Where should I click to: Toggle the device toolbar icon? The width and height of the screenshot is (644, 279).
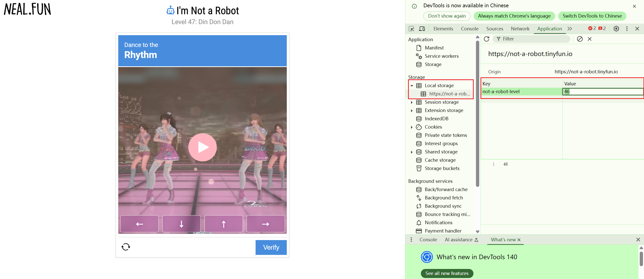point(422,29)
